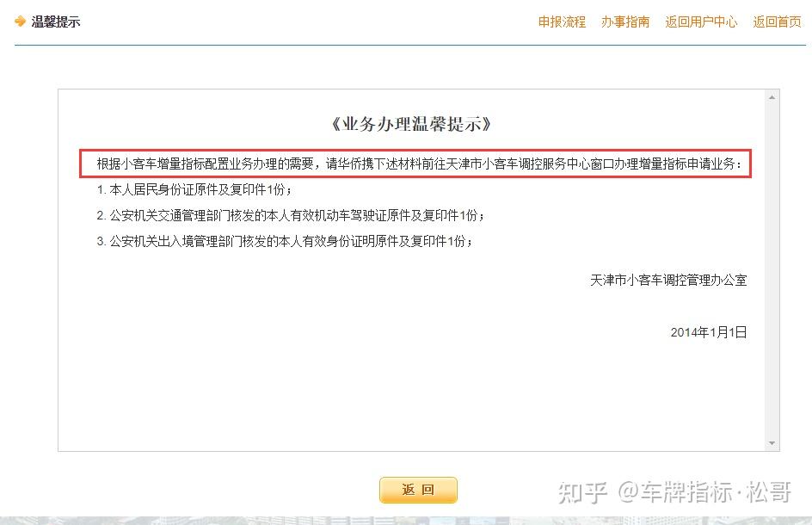Click the @车牌指标·松哥 watermark name
This screenshot has width=812, height=525.
coord(704,491)
